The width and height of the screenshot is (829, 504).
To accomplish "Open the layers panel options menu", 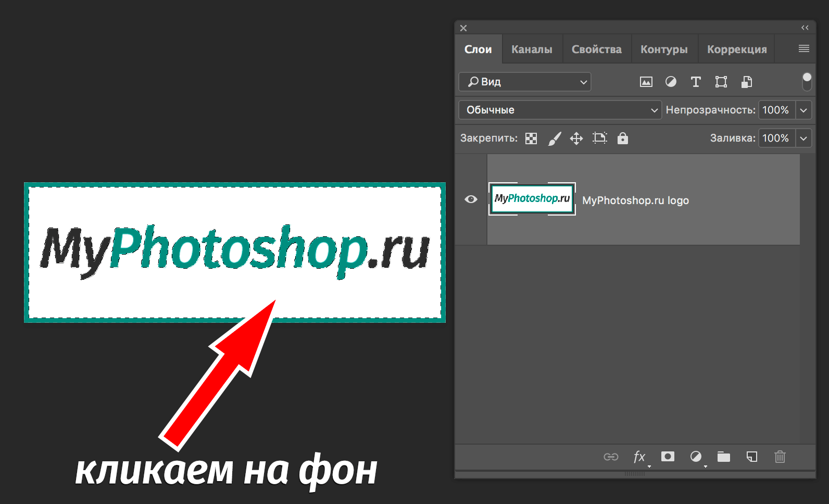I will point(804,48).
